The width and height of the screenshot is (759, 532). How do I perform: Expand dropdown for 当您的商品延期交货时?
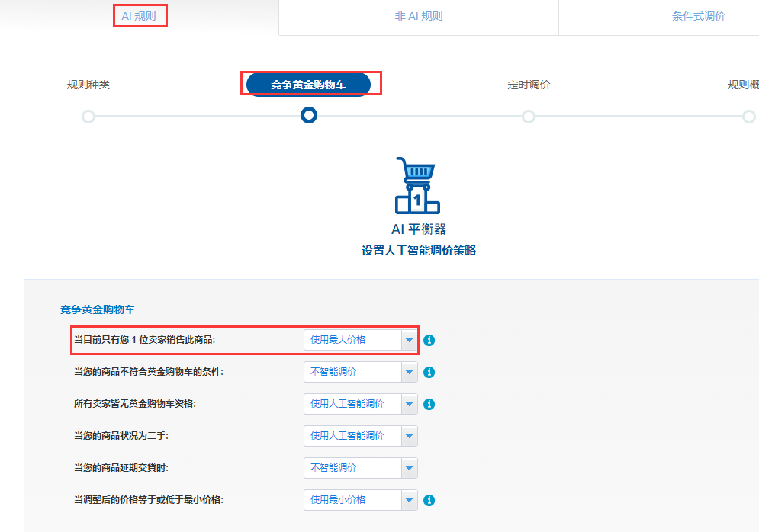(361, 468)
